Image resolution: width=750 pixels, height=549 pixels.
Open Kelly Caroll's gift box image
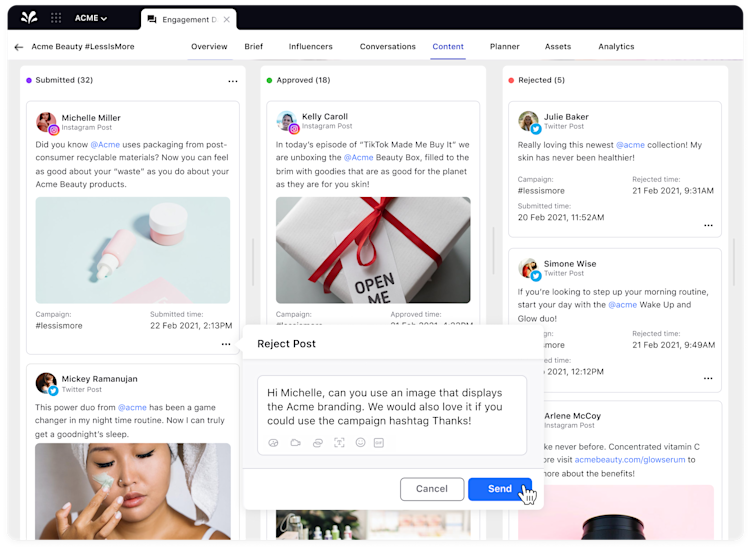coord(373,250)
